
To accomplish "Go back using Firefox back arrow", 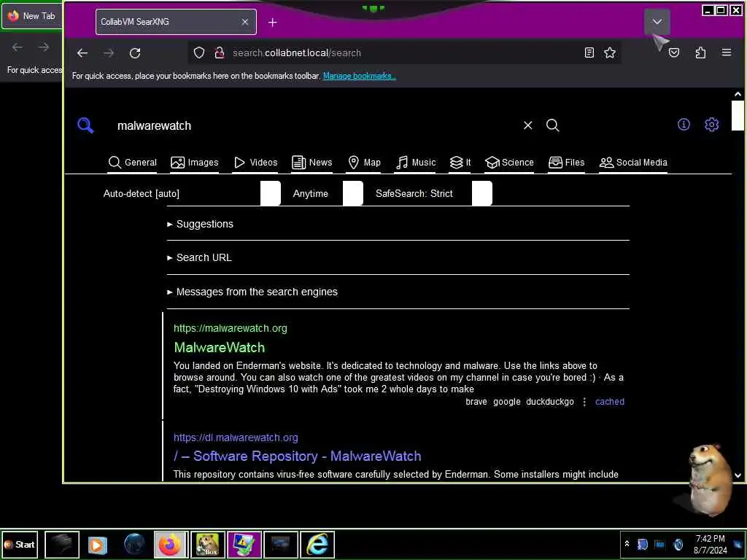I will [x=82, y=52].
